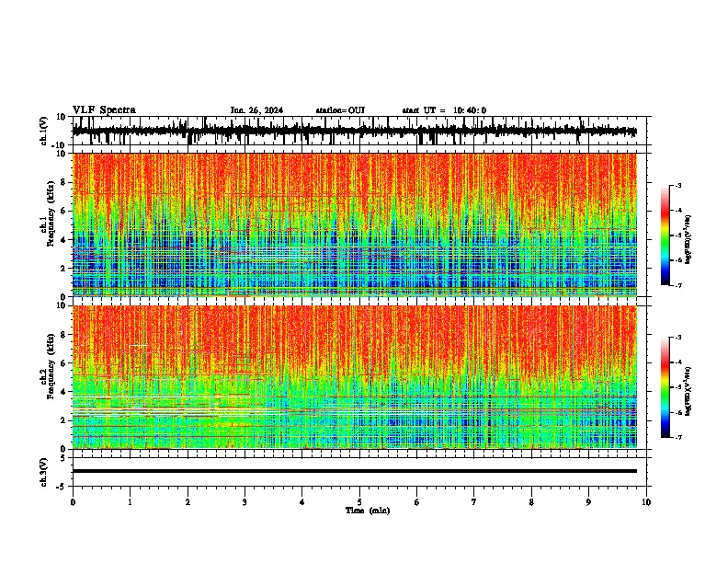Click the "8" kHz tick of ch.1 spectrogram
Image resolution: width=728 pixels, height=563 pixels.
[x=64, y=182]
